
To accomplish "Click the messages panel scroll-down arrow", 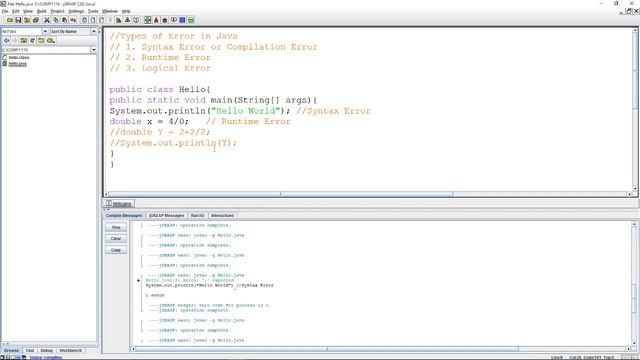I will click(x=634, y=343).
